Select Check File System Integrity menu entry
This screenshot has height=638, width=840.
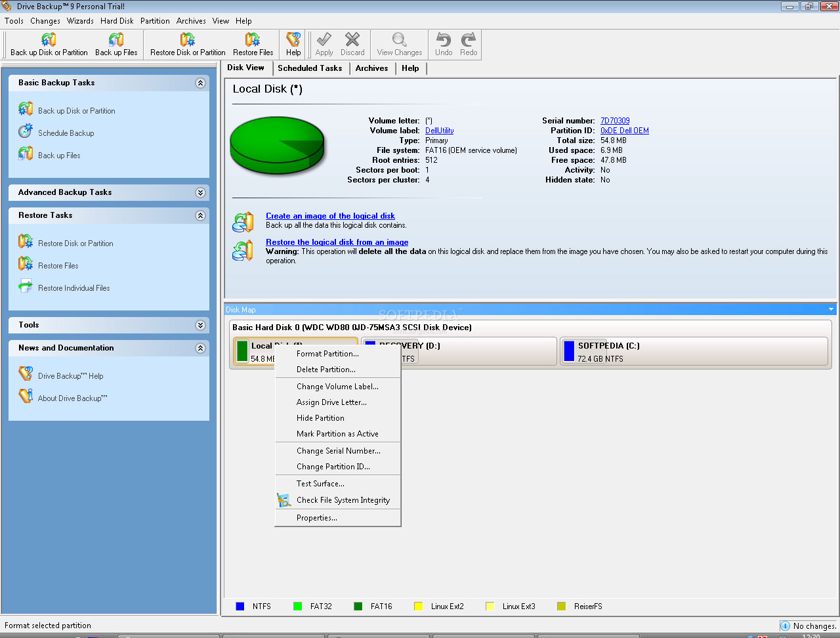(343, 500)
